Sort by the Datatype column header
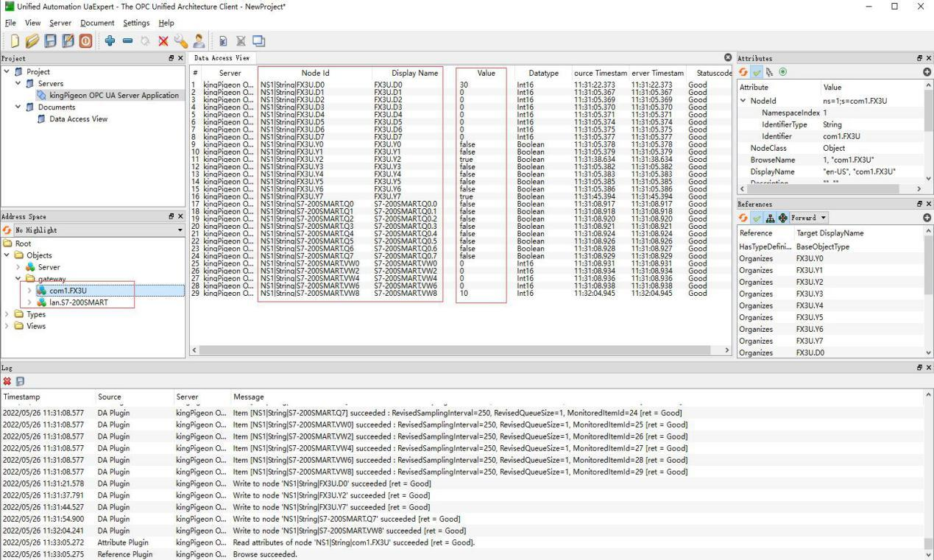Image resolution: width=934 pixels, height=560 pixels. click(543, 73)
